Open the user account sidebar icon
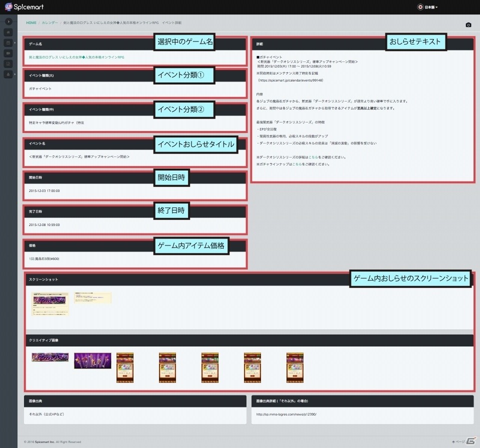Image resolution: width=480 pixels, height=448 pixels. pyautogui.click(x=8, y=74)
